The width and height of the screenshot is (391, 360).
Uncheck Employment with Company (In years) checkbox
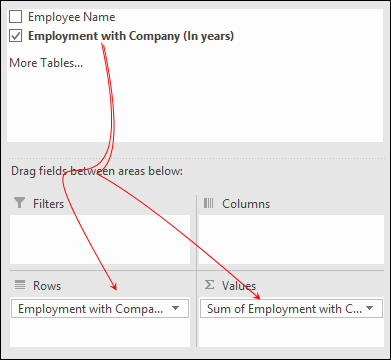(x=16, y=36)
